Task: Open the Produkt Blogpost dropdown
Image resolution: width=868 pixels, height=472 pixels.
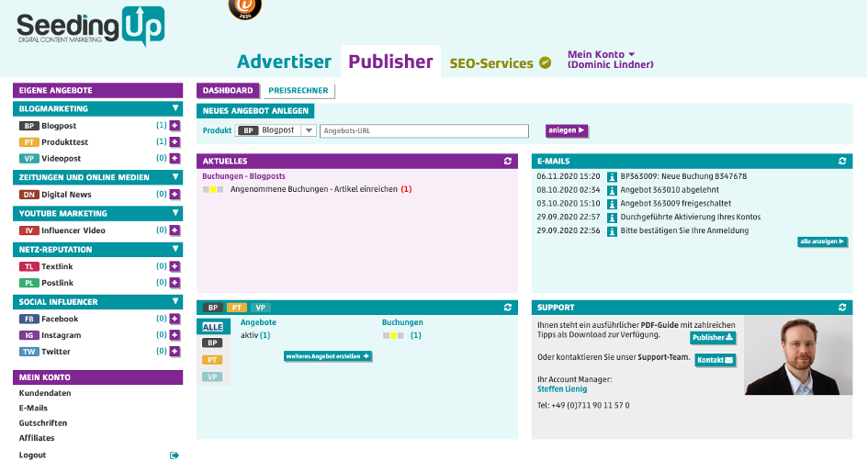Action: click(x=276, y=130)
